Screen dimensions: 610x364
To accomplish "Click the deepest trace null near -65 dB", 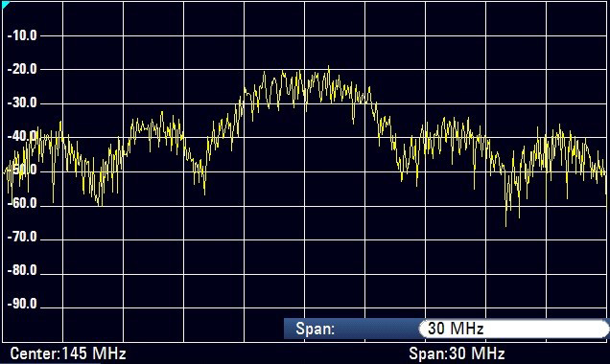I will click(x=505, y=224).
